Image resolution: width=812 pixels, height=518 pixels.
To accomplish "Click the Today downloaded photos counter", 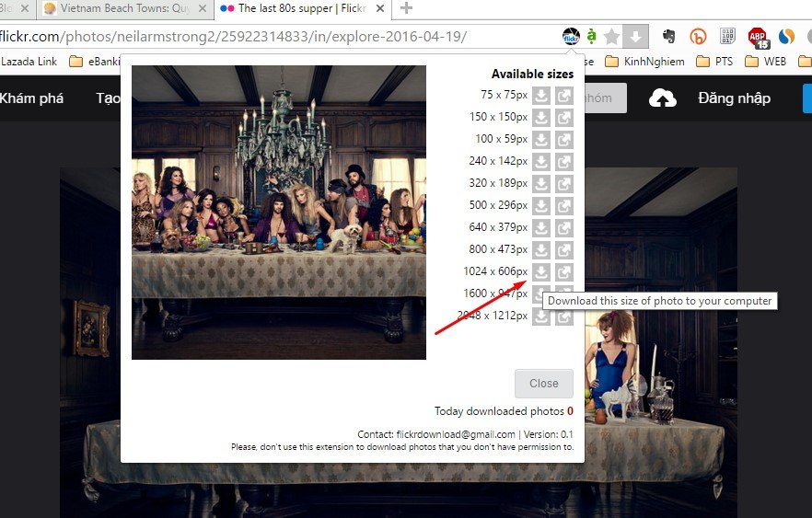I will [x=504, y=411].
